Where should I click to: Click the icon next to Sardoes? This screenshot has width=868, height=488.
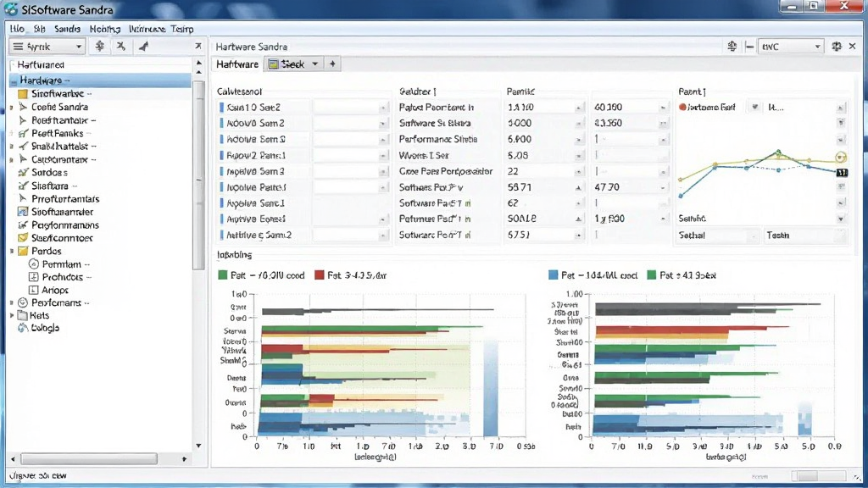tap(23, 173)
